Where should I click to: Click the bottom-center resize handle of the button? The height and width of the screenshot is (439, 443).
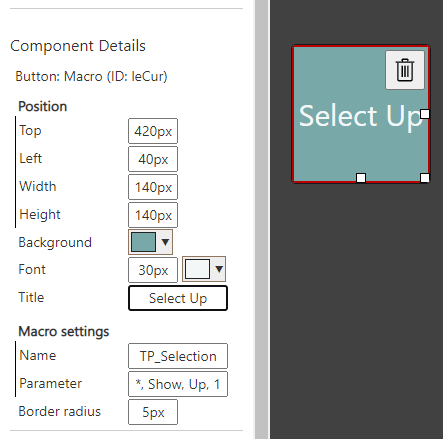click(361, 178)
